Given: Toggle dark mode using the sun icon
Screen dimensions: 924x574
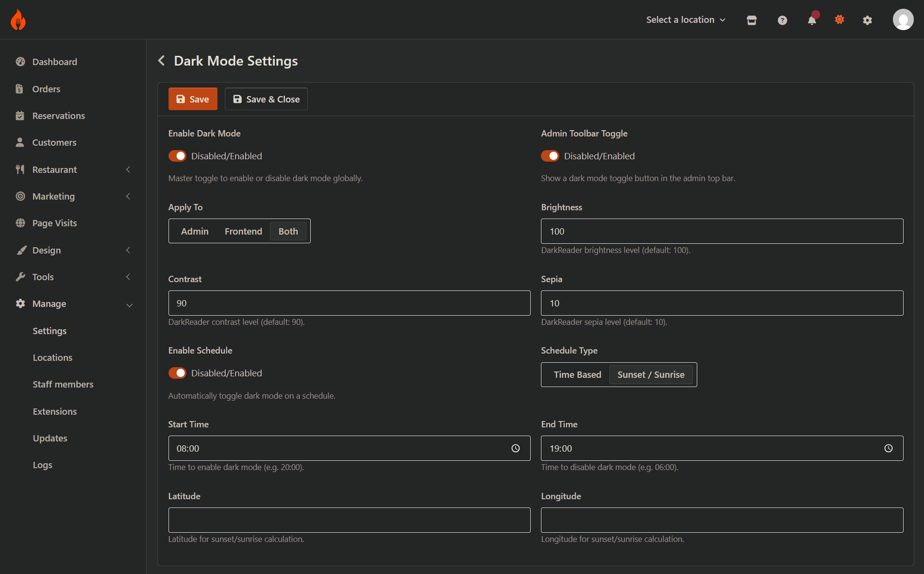Looking at the screenshot, I should 840,20.
